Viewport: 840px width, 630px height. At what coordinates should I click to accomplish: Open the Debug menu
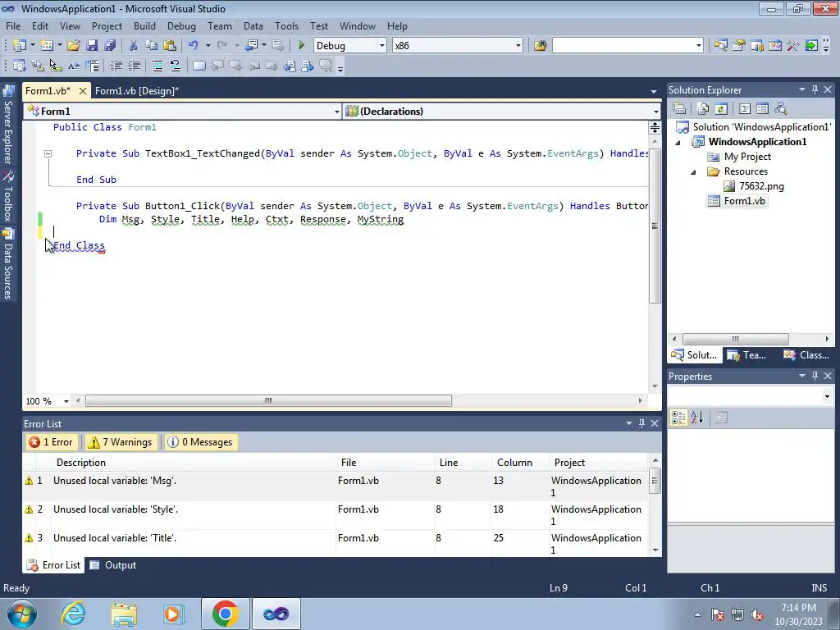coord(181,25)
